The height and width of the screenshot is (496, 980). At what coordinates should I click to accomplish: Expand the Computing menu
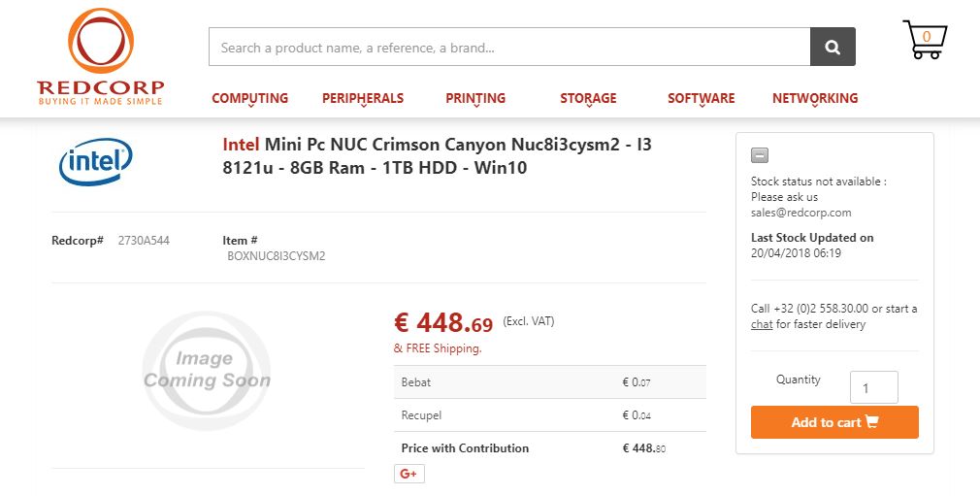coord(249,98)
